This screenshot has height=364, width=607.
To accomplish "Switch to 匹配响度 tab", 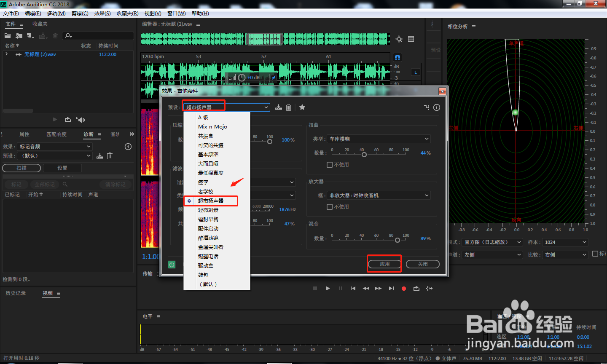I will (56, 134).
